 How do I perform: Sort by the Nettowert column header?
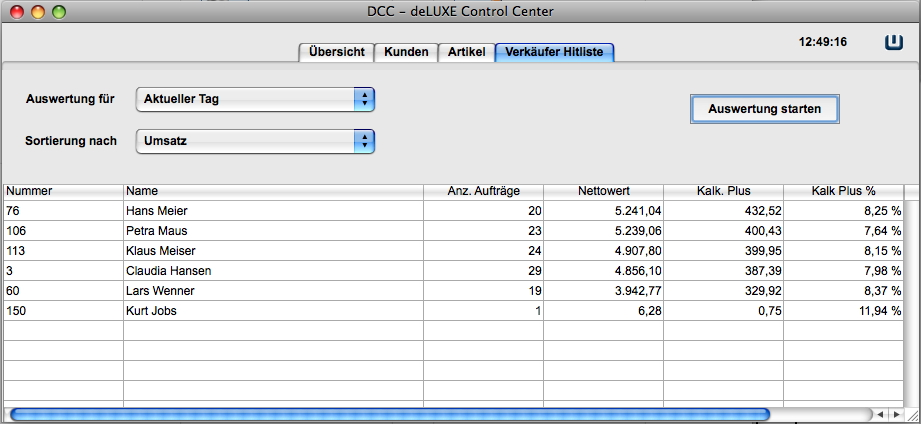tap(604, 190)
